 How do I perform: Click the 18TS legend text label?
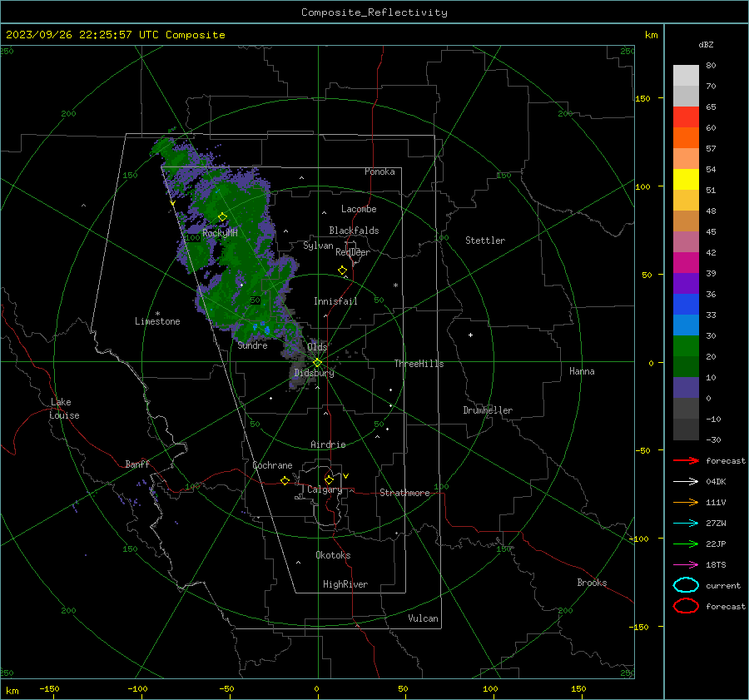716,565
